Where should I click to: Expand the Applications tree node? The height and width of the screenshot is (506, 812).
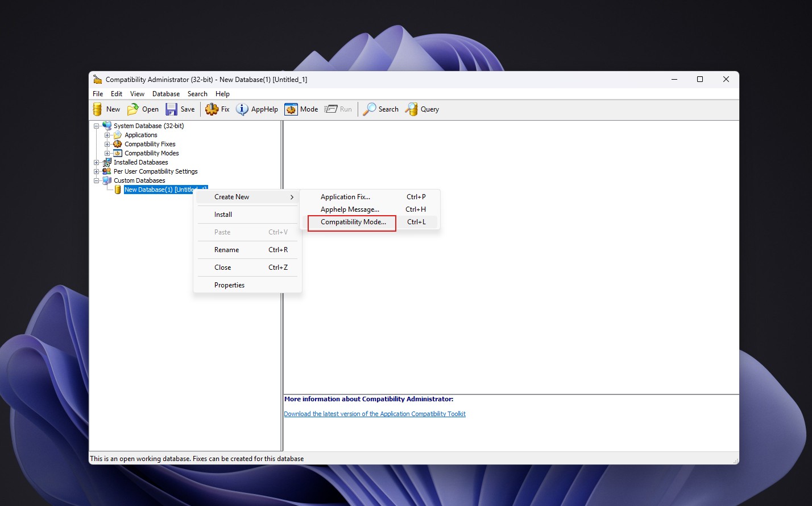tap(107, 135)
